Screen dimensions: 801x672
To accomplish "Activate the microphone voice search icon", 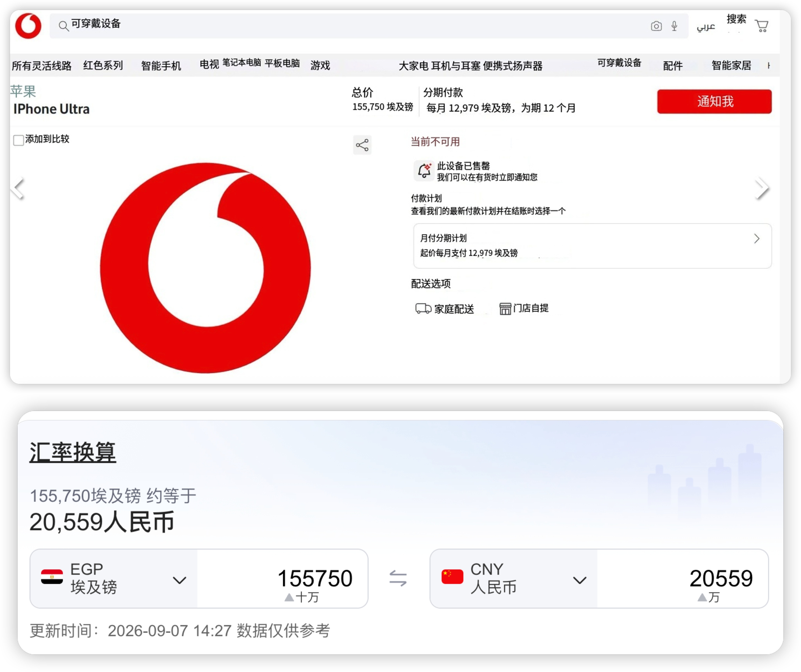I will pyautogui.click(x=674, y=26).
